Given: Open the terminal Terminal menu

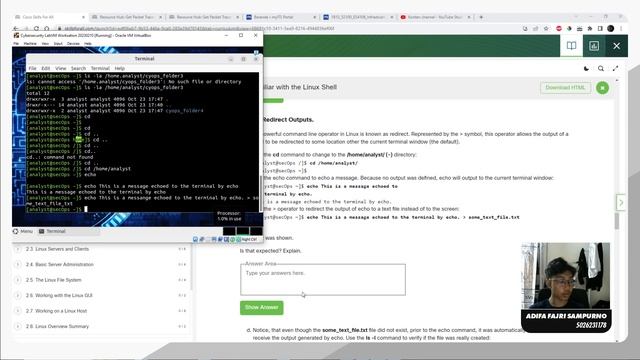Looking at the screenshot, I should coord(100,69).
